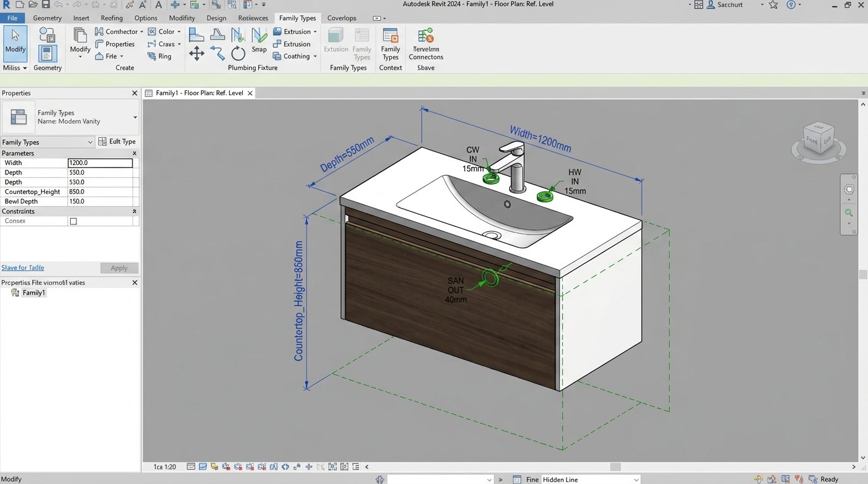The width and height of the screenshot is (868, 484).
Task: Click the Apply button
Action: coord(119,268)
